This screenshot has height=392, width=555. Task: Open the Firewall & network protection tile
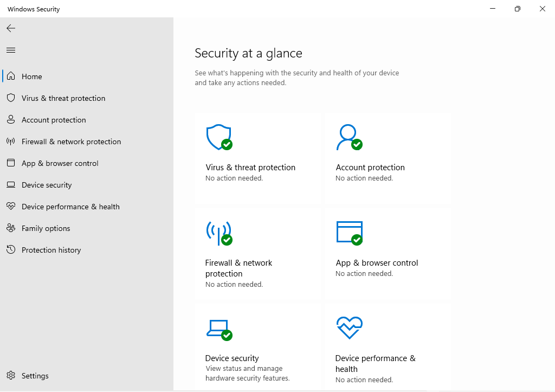pos(257,253)
